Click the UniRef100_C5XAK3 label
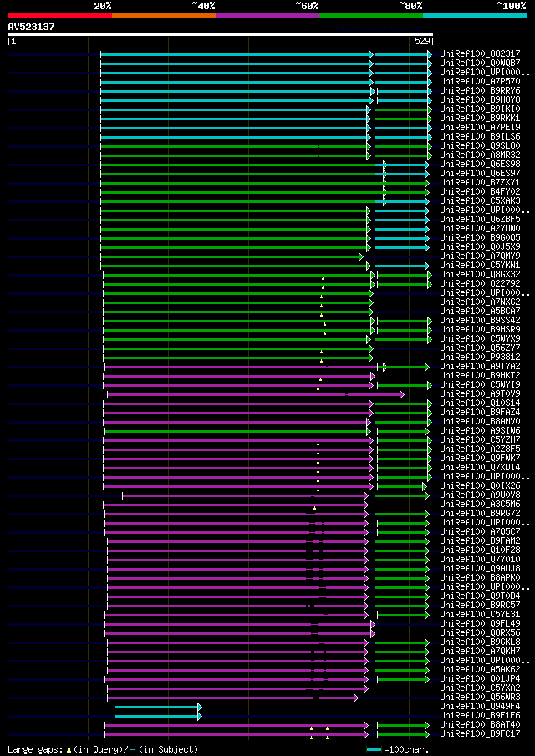 point(480,200)
